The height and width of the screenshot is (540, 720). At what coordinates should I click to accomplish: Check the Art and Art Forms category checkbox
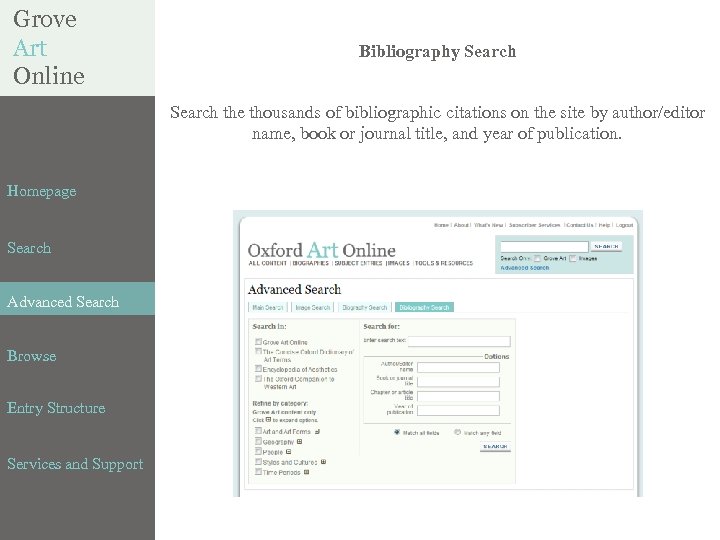pyautogui.click(x=258, y=431)
